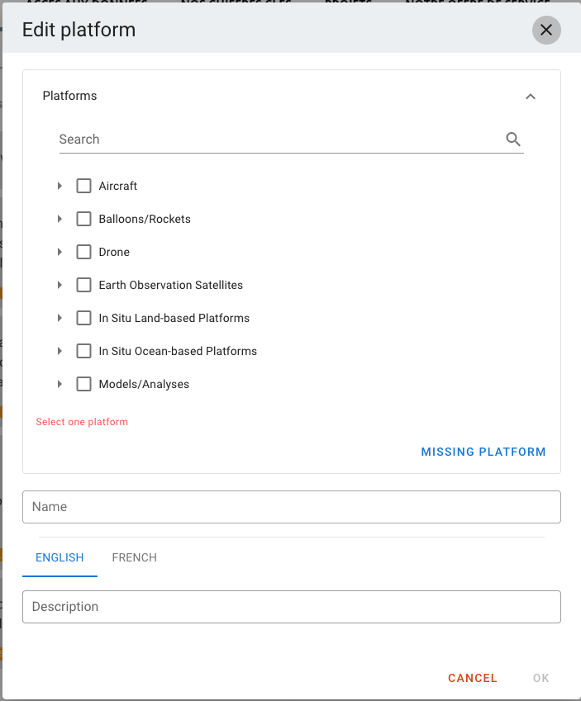The height and width of the screenshot is (702, 581).
Task: Expand In Situ Land-based Platforms arrow
Action: click(x=60, y=318)
